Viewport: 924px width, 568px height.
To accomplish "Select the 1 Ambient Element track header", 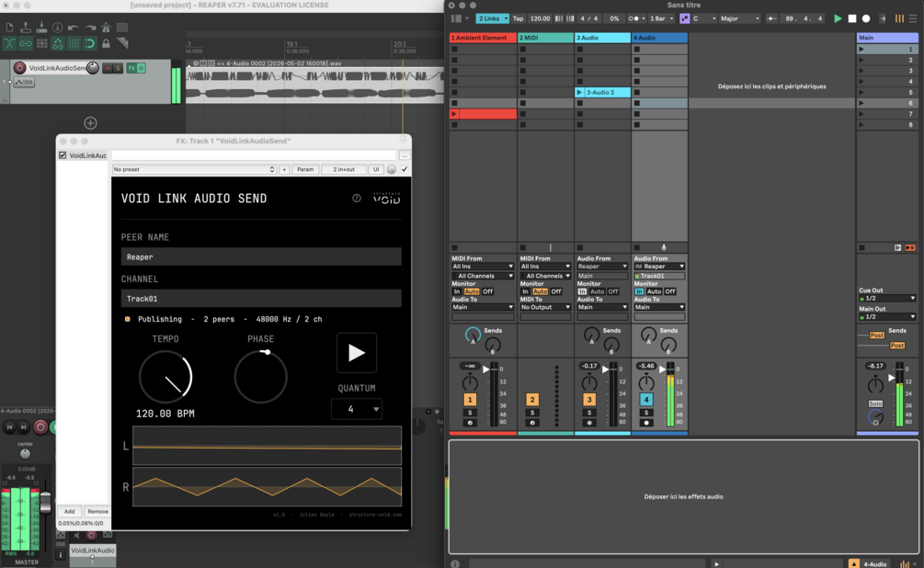I will pyautogui.click(x=483, y=38).
